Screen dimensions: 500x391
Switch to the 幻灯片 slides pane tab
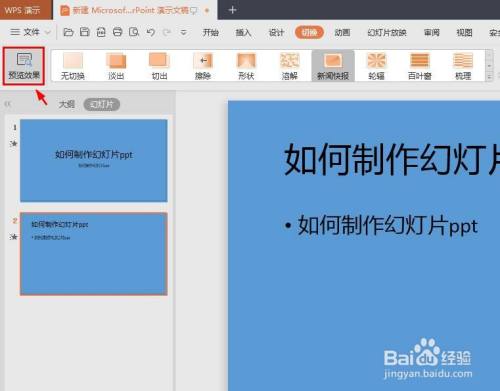(x=102, y=104)
